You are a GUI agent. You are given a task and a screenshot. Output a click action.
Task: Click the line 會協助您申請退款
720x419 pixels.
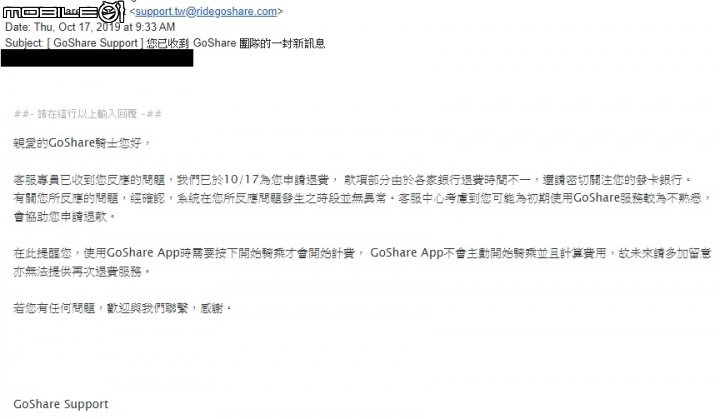pos(65,216)
